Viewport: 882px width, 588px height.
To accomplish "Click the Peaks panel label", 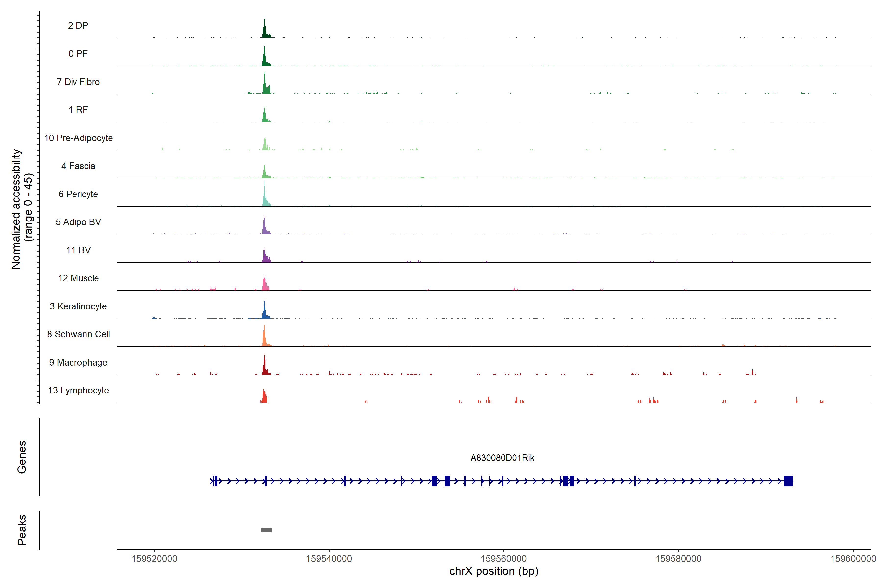I will click(x=22, y=529).
